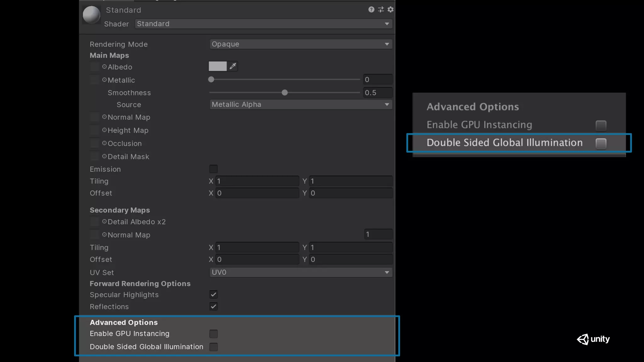Viewport: 644px width, 362px height.
Task: Click the Albedo eyedropper icon
Action: click(233, 66)
